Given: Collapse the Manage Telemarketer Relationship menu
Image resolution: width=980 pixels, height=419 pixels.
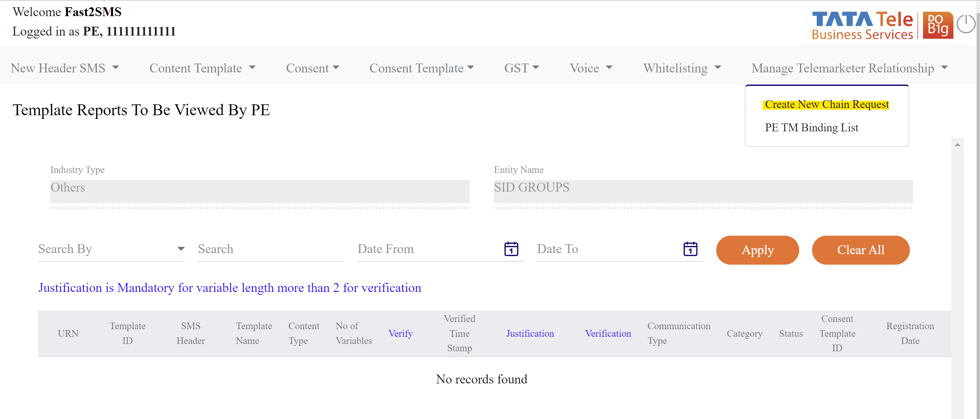Looking at the screenshot, I should [x=849, y=68].
